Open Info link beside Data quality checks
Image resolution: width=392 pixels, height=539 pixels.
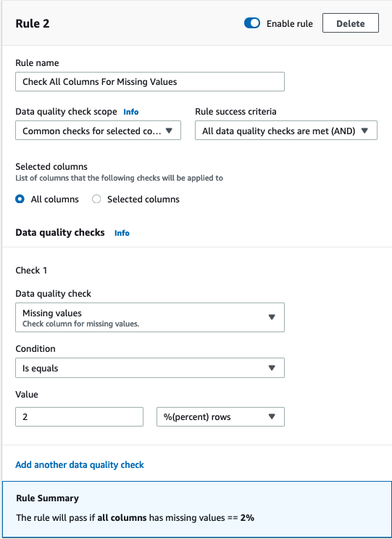coord(122,233)
